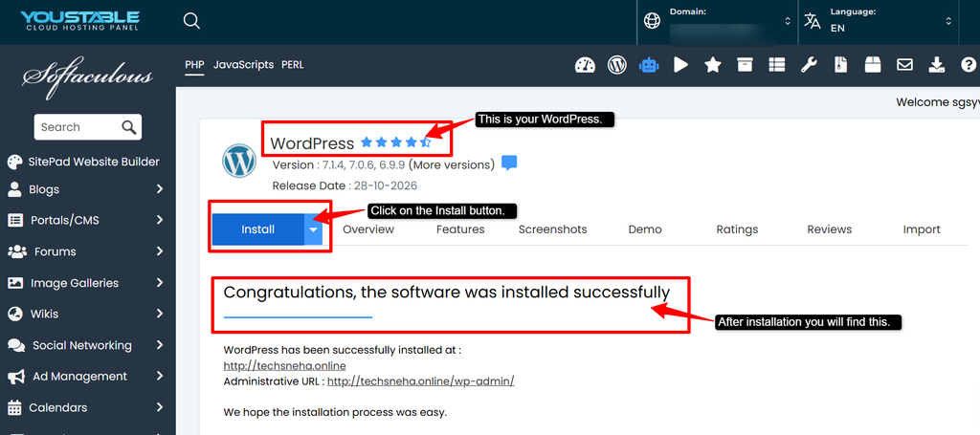This screenshot has width=980, height=435.
Task: Open the archive box installations icon
Action: 745,65
